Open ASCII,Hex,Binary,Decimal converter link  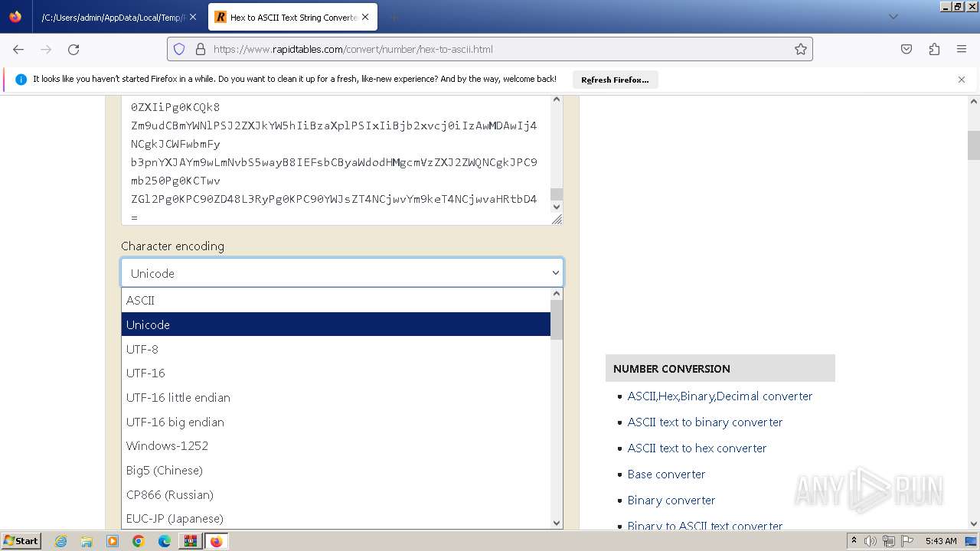click(x=720, y=396)
